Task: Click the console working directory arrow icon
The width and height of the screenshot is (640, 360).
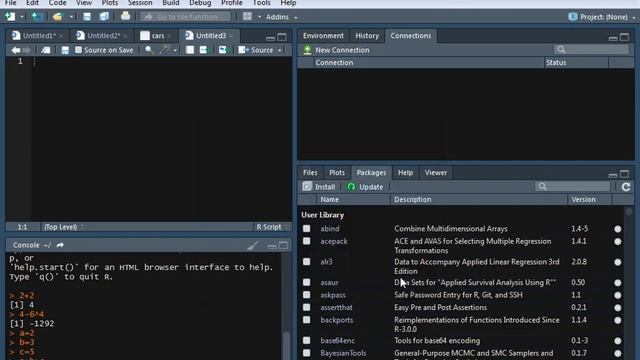Action: pos(60,245)
